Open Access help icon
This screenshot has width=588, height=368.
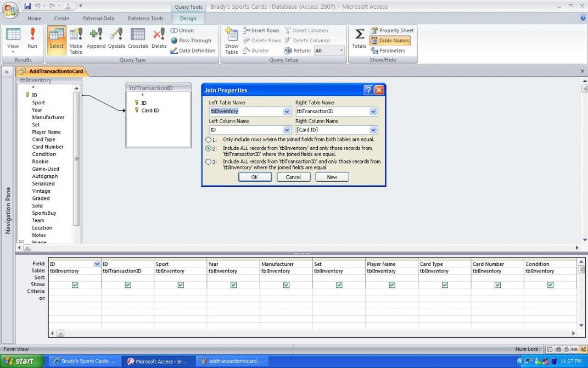583,18
